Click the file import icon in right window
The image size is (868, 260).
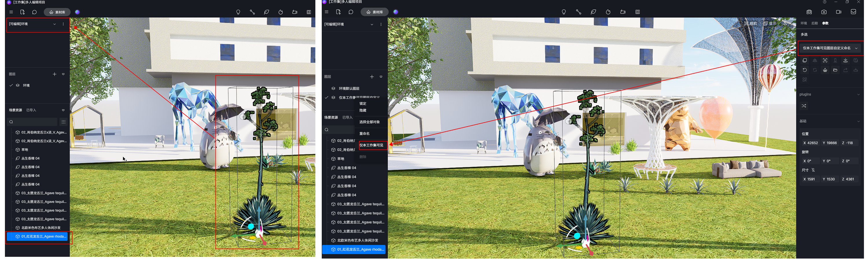[x=338, y=12]
